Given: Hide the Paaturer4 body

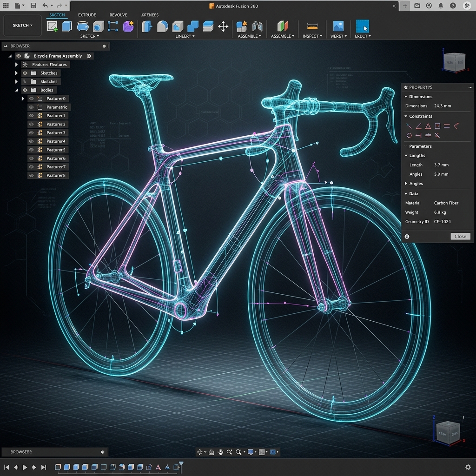Looking at the screenshot, I should [x=31, y=141].
